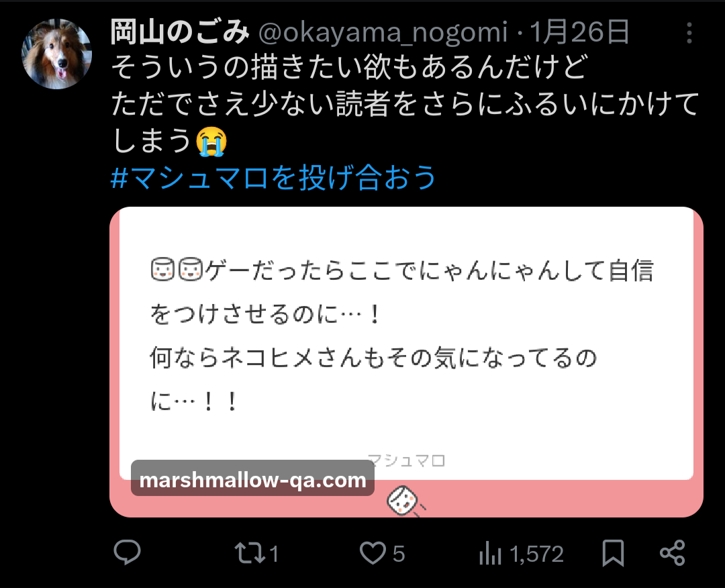Like the tweet with the heart icon

373,553
